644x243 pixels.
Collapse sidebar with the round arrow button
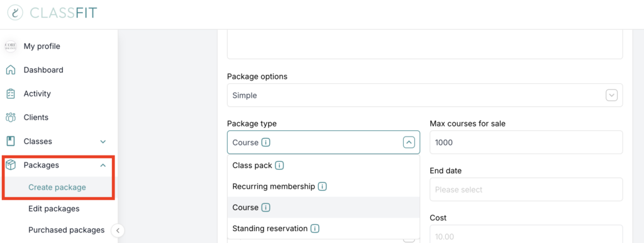(118, 230)
